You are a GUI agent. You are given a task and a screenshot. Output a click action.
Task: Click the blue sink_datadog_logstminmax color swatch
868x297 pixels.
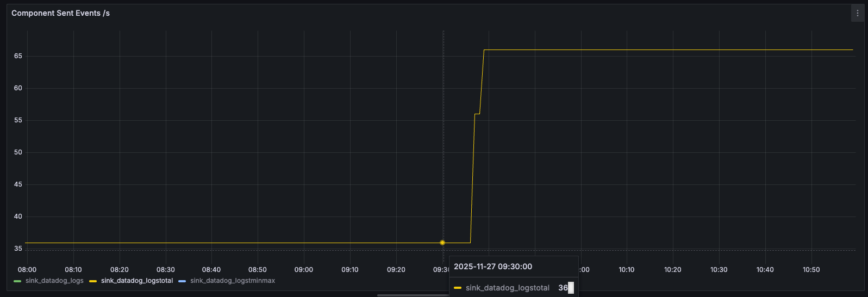(182, 281)
